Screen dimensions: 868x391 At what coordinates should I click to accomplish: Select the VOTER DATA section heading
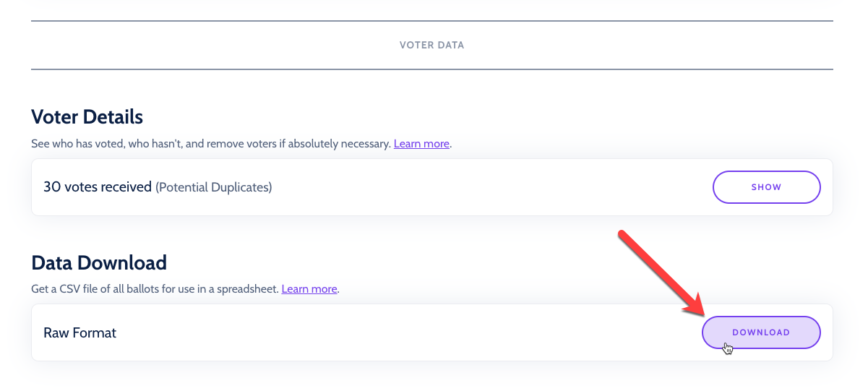click(x=432, y=45)
